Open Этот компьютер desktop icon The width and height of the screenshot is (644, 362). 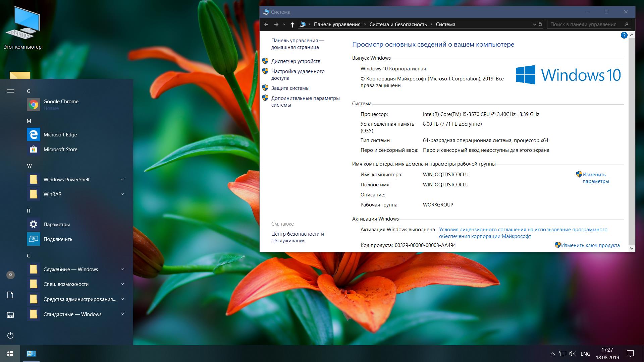[x=22, y=28]
